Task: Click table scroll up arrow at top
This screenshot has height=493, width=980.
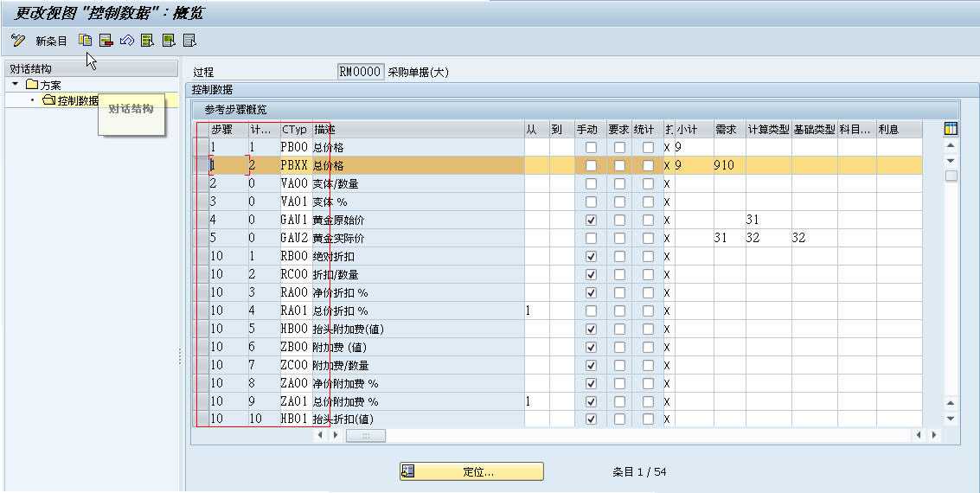Action: pos(951,146)
